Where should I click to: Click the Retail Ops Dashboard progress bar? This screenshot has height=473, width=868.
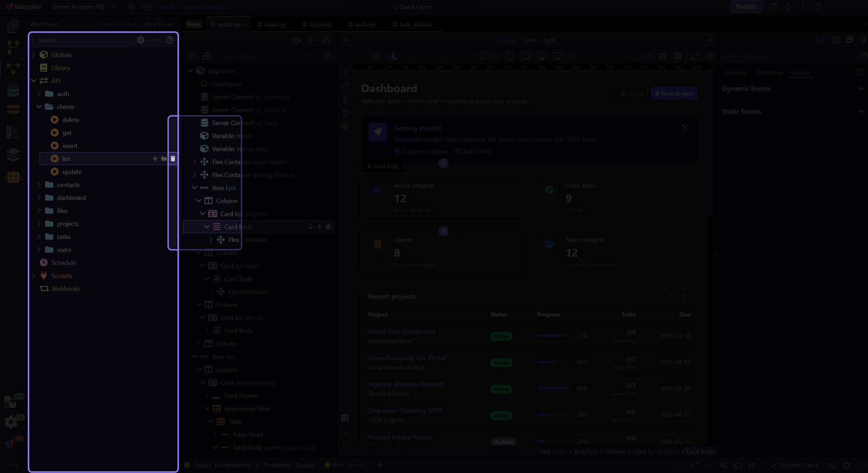pos(555,336)
